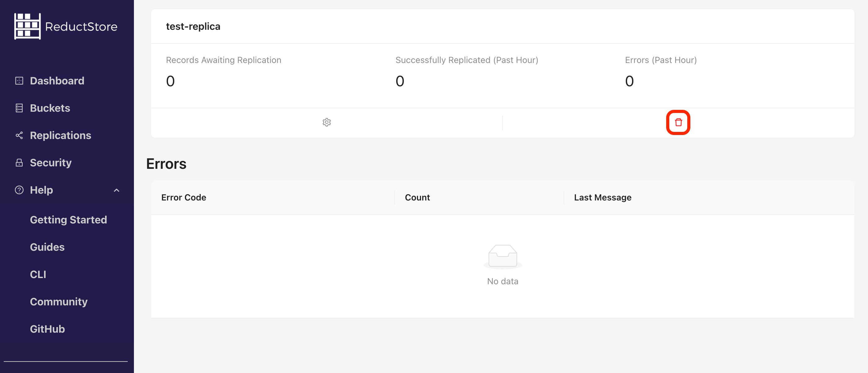Open settings for the test-replica replication
This screenshot has height=373, width=868.
point(326,122)
